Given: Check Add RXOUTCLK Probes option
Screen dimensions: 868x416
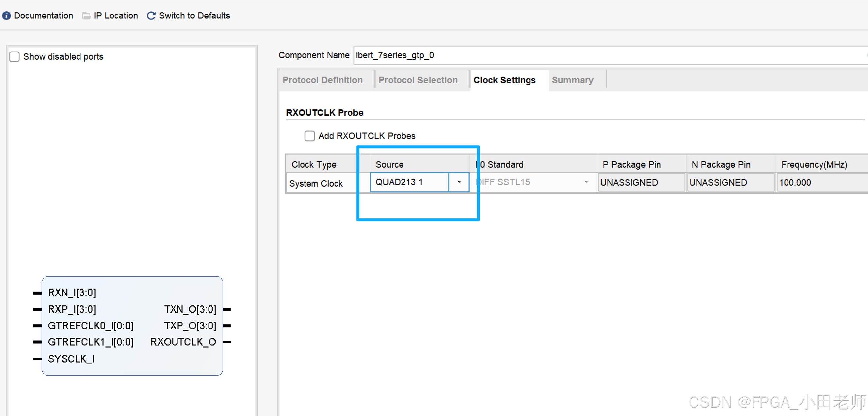Looking at the screenshot, I should [309, 136].
